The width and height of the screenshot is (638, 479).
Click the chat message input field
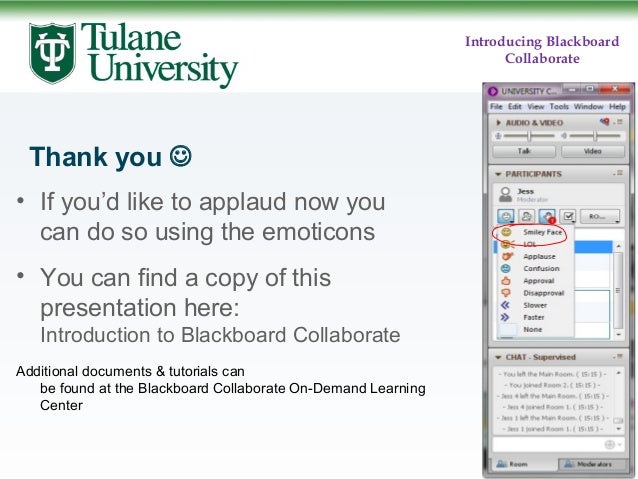(x=548, y=444)
